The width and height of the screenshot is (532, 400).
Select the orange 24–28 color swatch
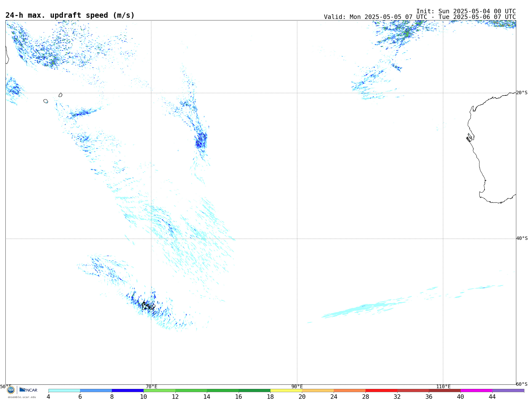point(350,390)
